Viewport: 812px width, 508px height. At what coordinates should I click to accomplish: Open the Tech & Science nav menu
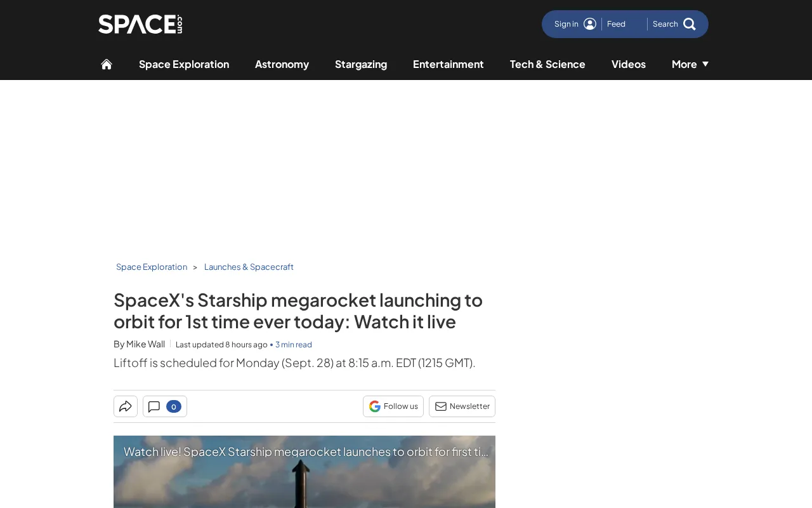[x=547, y=64]
